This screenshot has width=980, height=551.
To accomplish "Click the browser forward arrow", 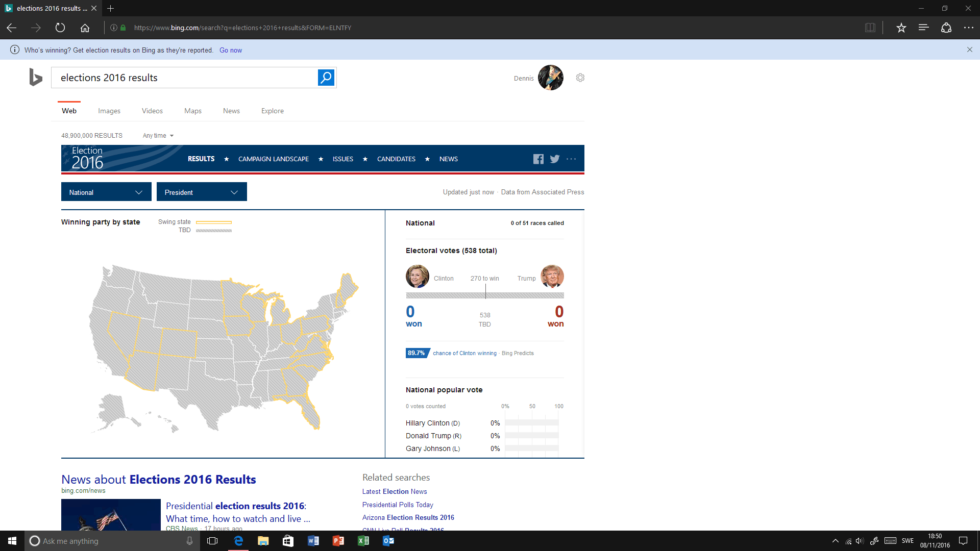I will (36, 28).
